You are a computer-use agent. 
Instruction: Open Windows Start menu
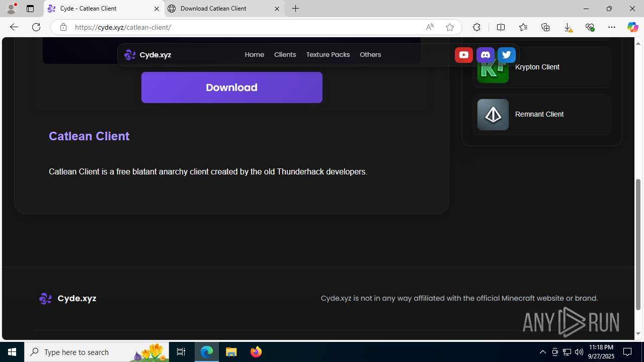(x=12, y=352)
